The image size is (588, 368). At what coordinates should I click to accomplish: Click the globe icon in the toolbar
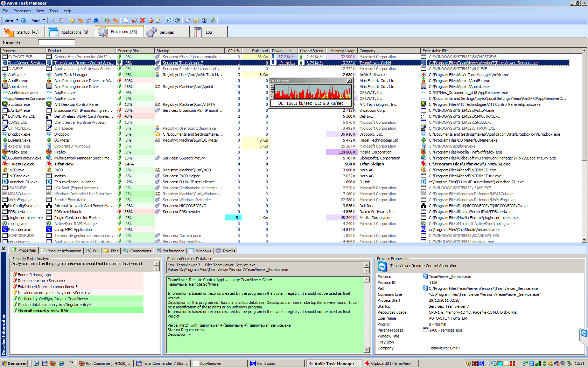(177, 20)
